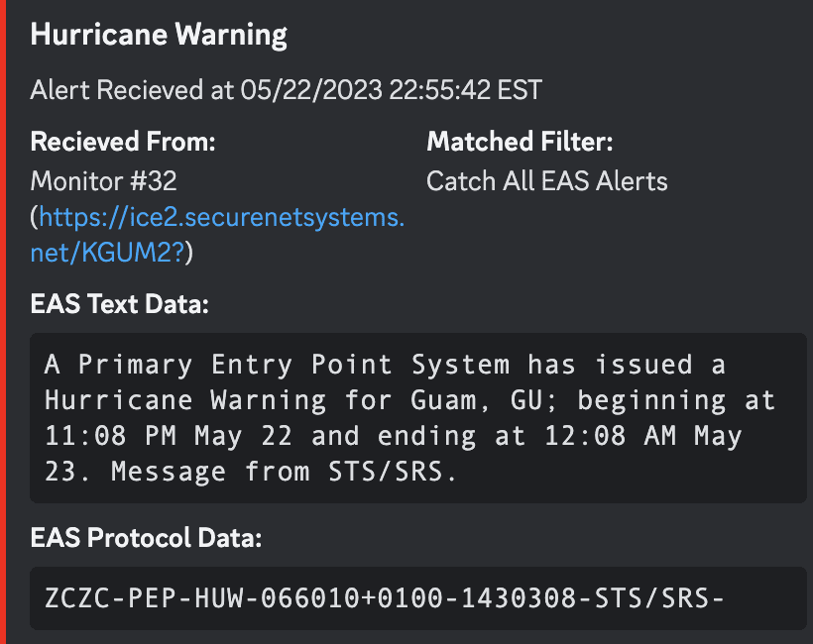Click the Catch All EAS Alerts value
The image size is (813, 644).
point(547,181)
